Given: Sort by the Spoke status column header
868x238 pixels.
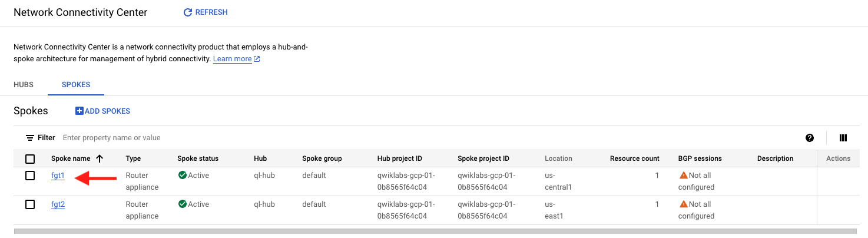Looking at the screenshot, I should [198, 158].
